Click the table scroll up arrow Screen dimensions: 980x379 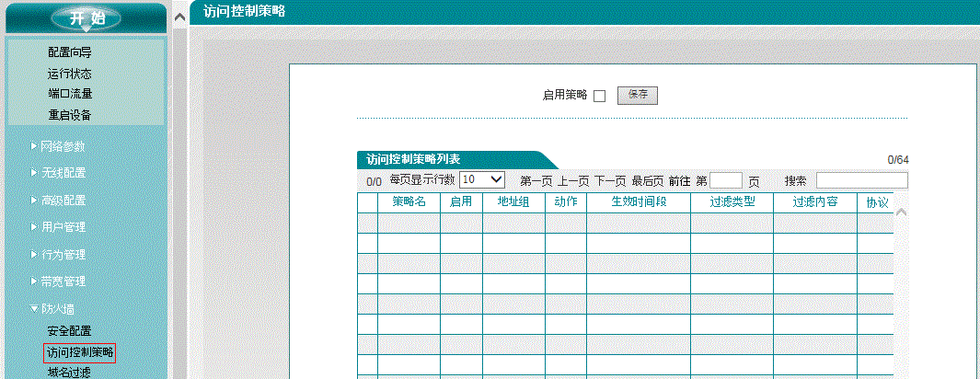[x=901, y=212]
